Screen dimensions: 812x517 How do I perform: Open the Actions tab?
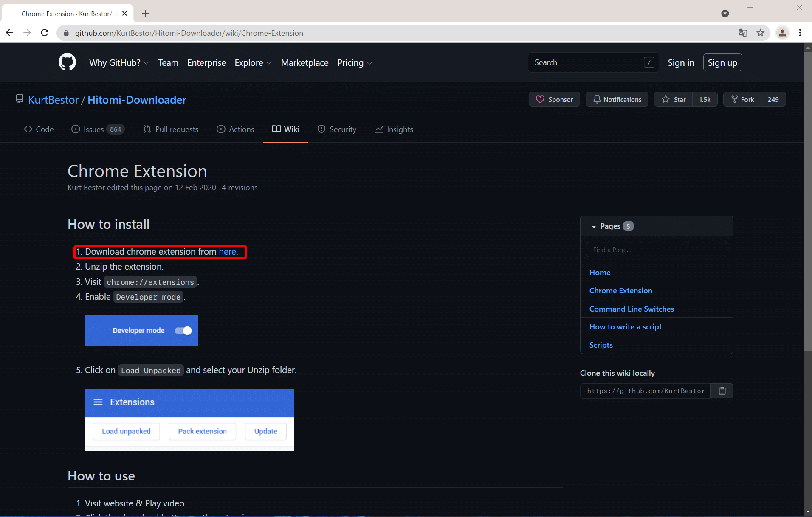tap(235, 129)
